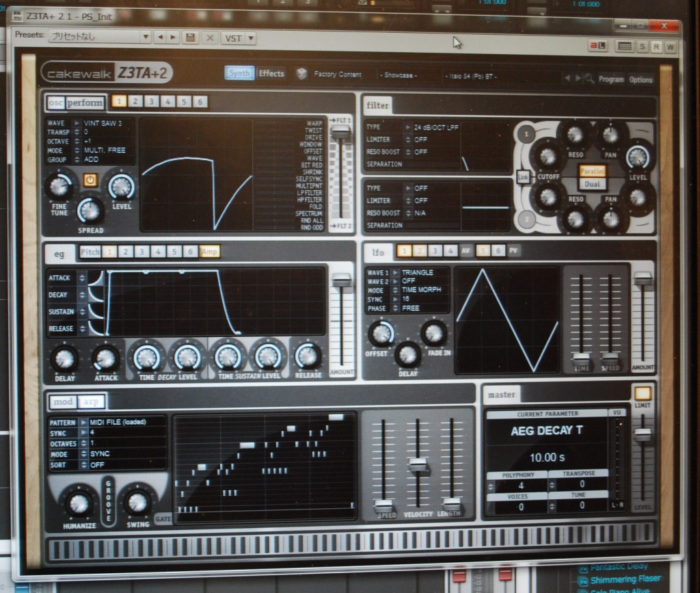The width and height of the screenshot is (700, 593).
Task: Go to next preset in Presets bar
Action: click(x=173, y=37)
